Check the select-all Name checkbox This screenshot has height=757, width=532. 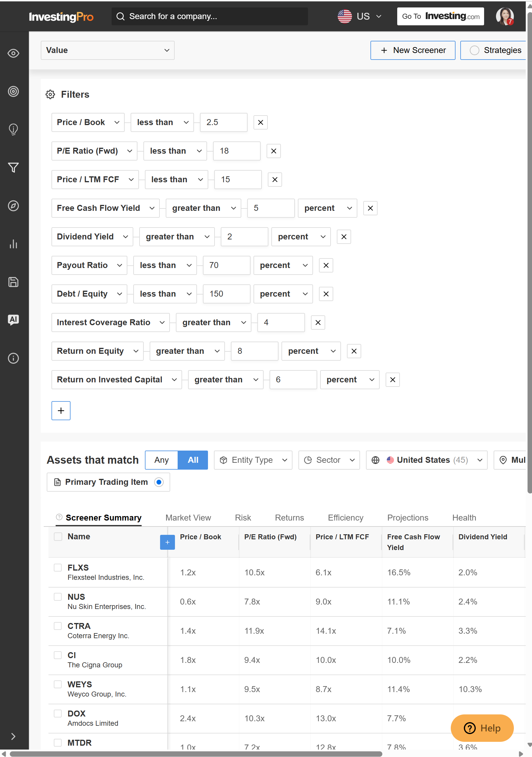(58, 536)
